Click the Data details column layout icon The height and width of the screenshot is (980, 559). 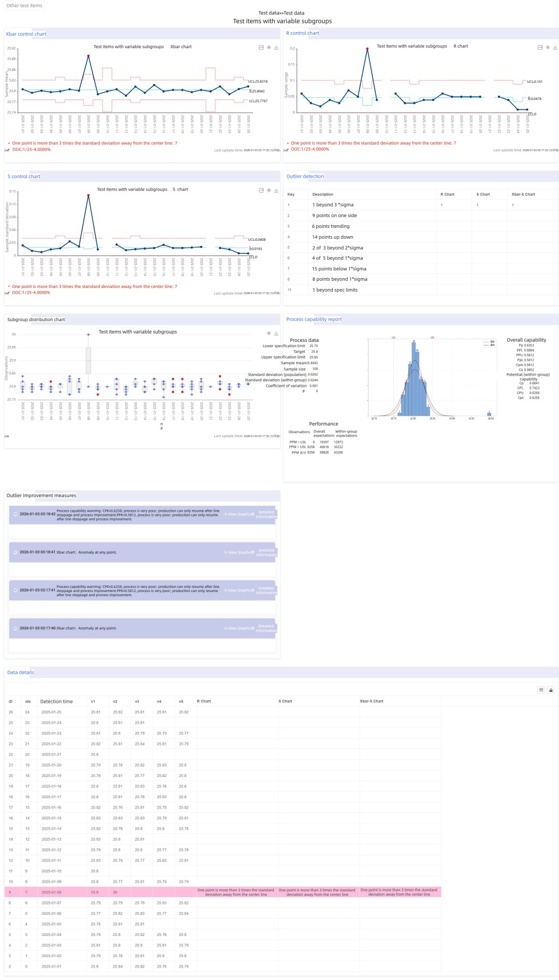click(541, 689)
